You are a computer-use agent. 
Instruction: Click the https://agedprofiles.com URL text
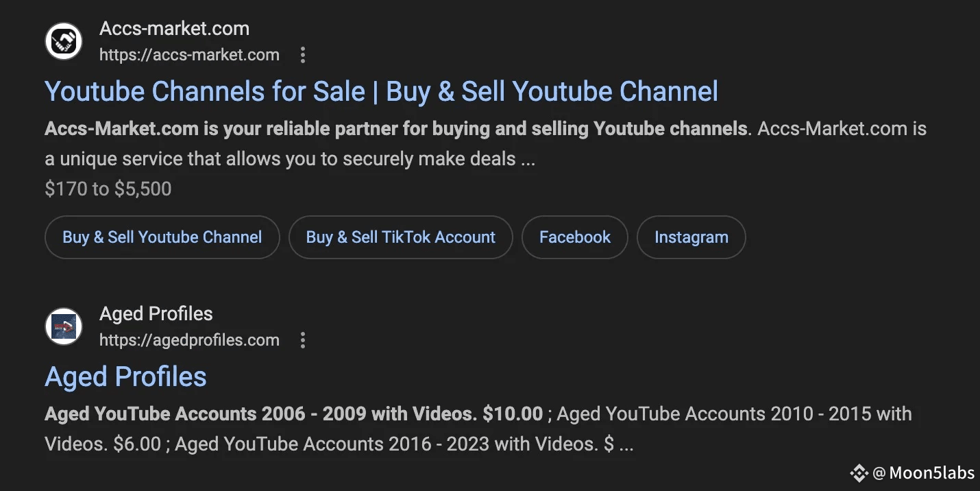pyautogui.click(x=189, y=340)
